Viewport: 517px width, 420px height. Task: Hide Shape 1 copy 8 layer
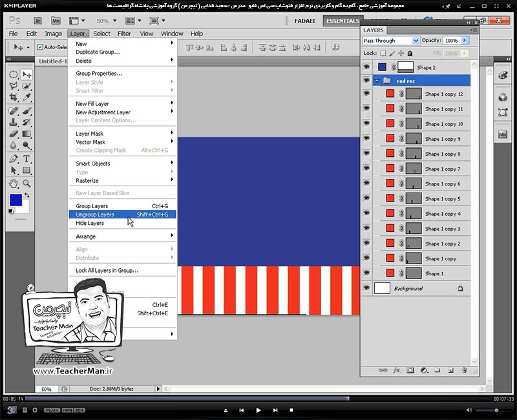pos(366,153)
